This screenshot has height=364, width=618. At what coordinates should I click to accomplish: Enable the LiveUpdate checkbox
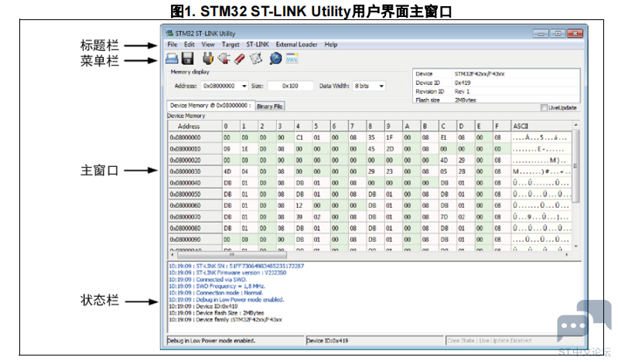coord(544,107)
